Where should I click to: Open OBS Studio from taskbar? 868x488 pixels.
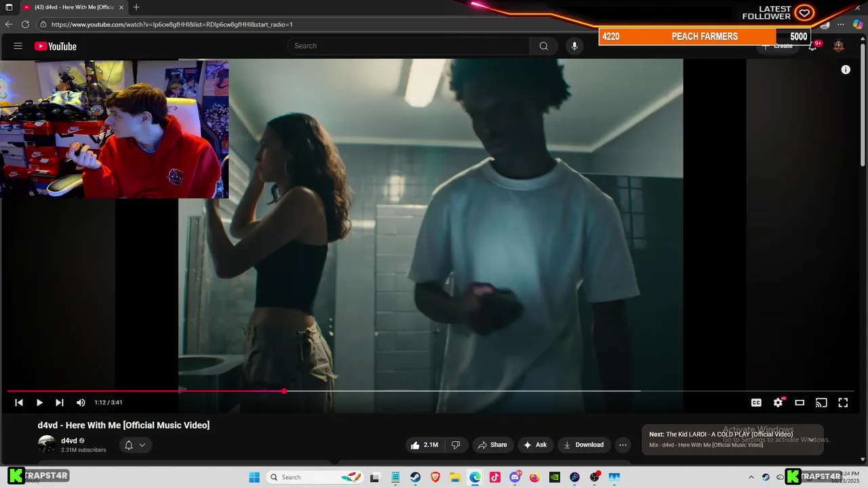point(595,477)
